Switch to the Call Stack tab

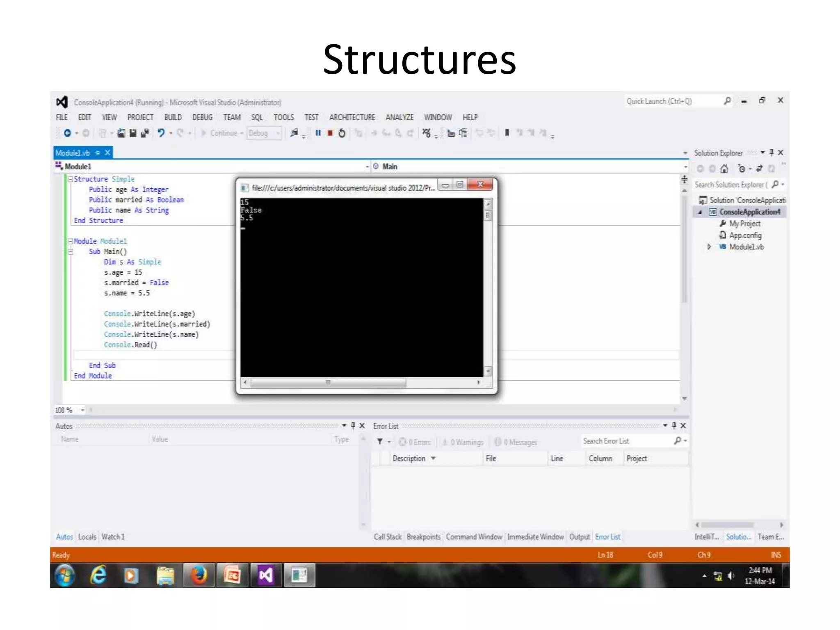(387, 536)
